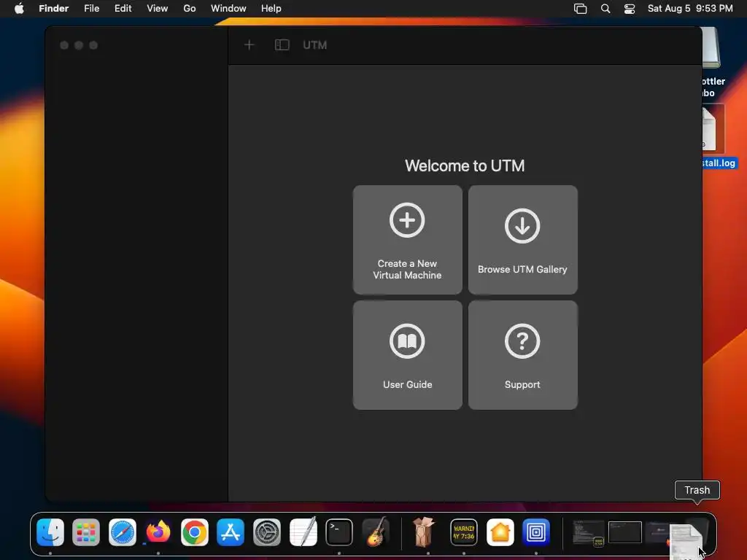This screenshot has width=747, height=560.
Task: Open Browse UTM Gallery
Action: tap(522, 239)
